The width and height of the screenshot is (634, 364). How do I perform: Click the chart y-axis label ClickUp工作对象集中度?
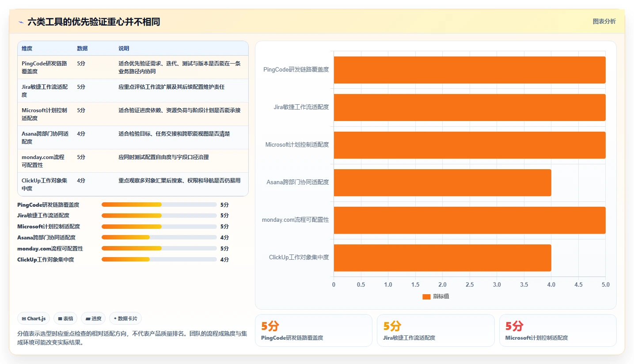[299, 257]
